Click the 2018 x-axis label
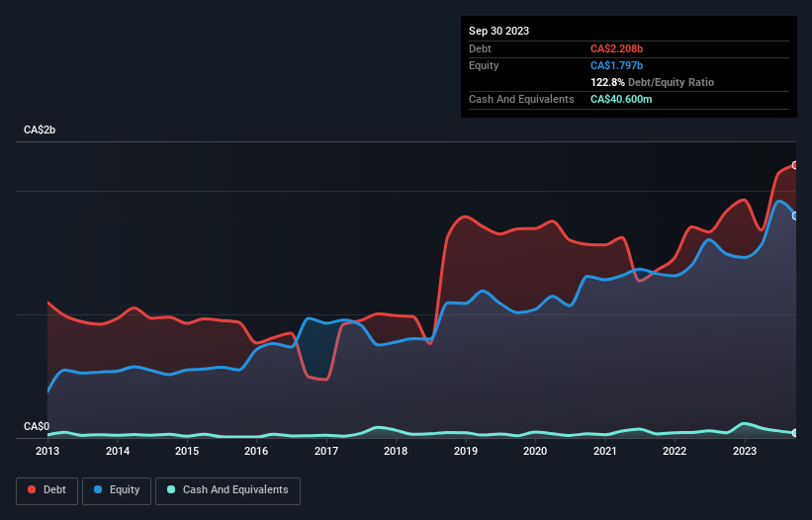Image resolution: width=812 pixels, height=520 pixels. (x=396, y=451)
